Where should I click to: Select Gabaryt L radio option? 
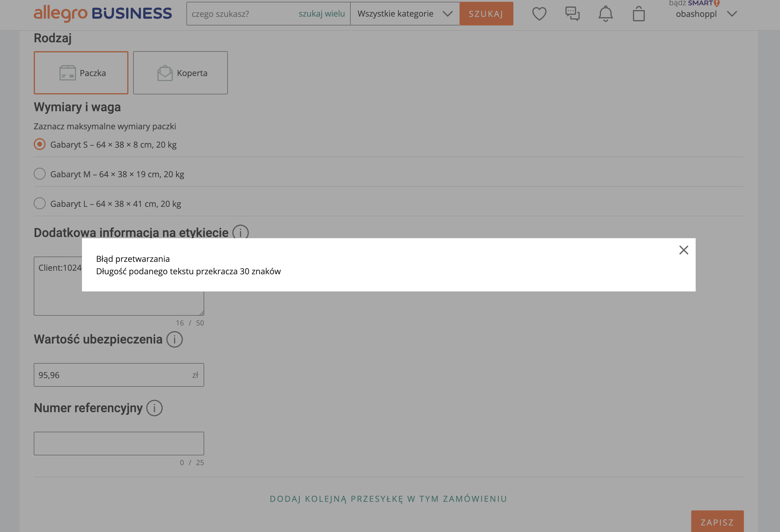[40, 203]
